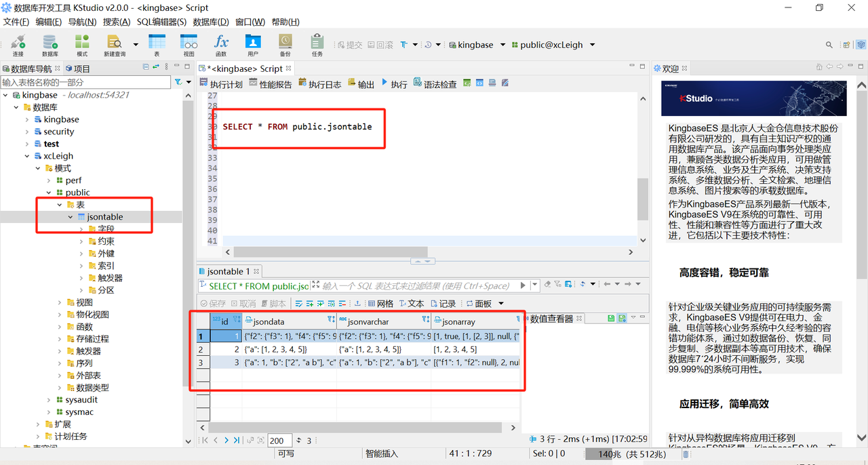Click the 新建查询 toolbar icon
This screenshot has width=868, height=465.
click(x=115, y=45)
